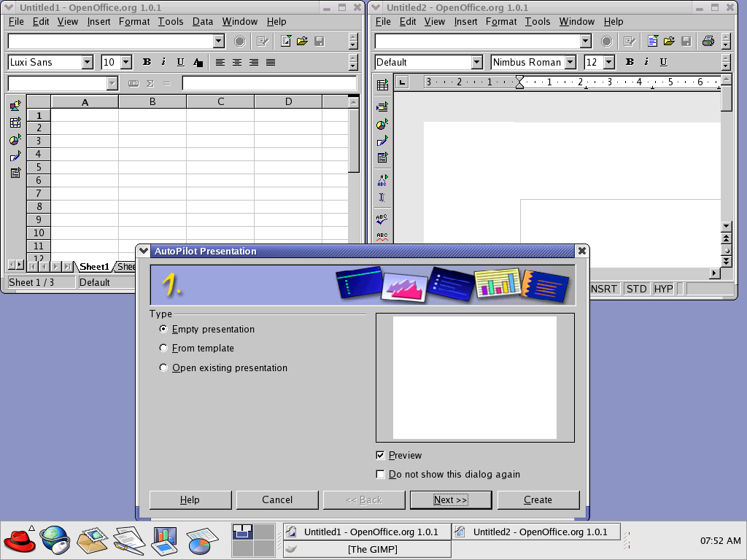
Task: Open Luxi Sans font name dropdown
Action: point(88,62)
